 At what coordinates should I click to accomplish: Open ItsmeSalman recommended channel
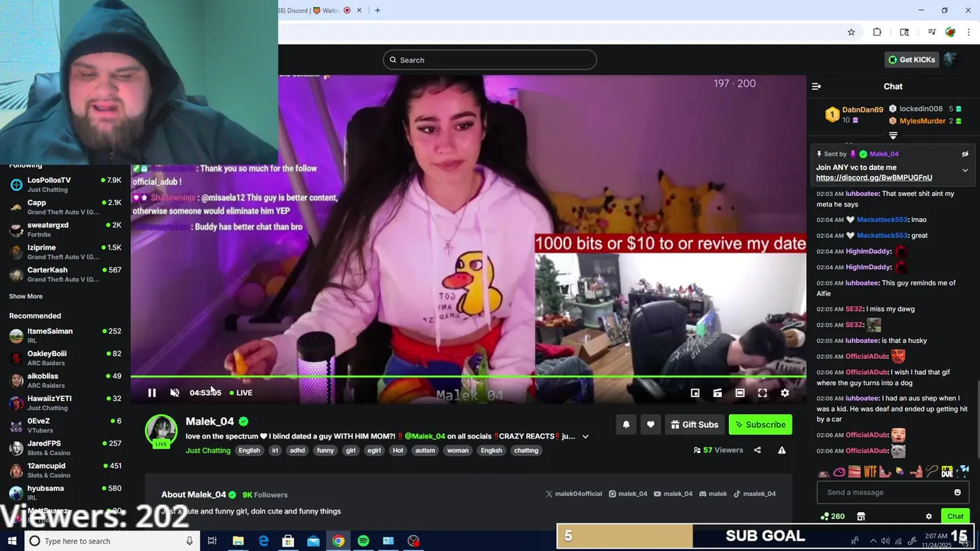65,335
